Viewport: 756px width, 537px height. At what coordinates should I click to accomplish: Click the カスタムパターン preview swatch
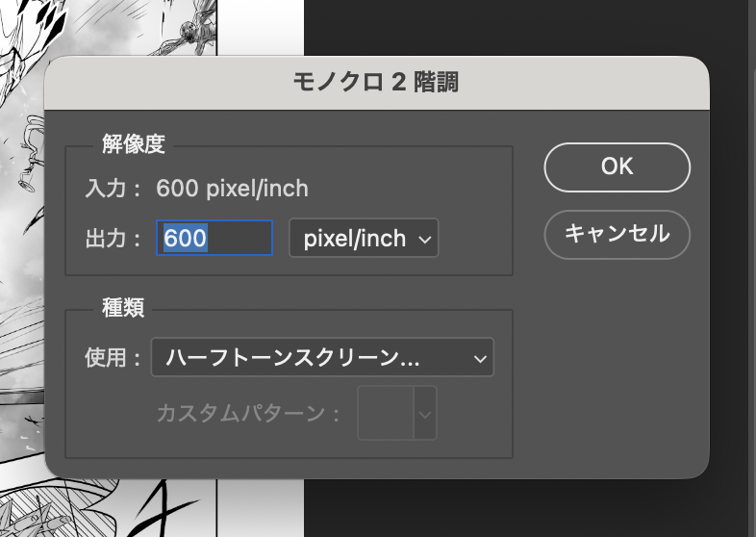(x=386, y=413)
